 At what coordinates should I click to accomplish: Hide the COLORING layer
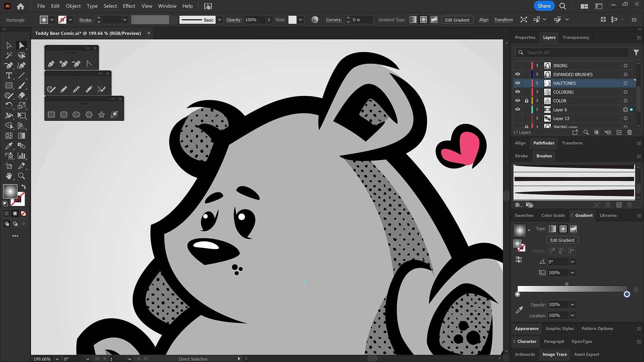[518, 92]
